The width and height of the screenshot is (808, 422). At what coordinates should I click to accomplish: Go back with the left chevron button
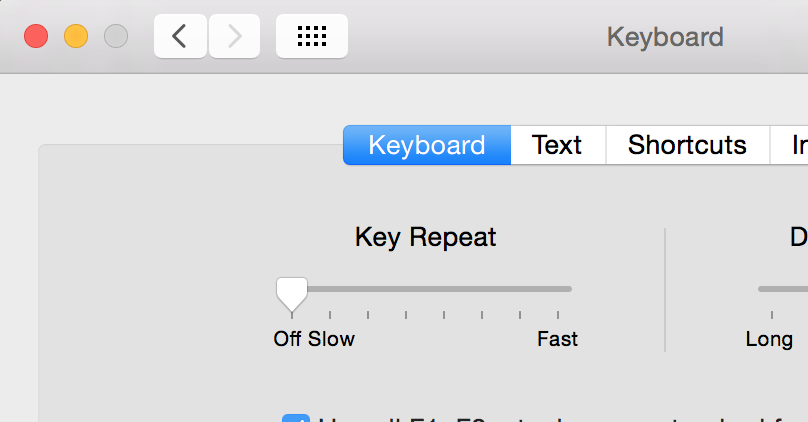click(x=180, y=36)
